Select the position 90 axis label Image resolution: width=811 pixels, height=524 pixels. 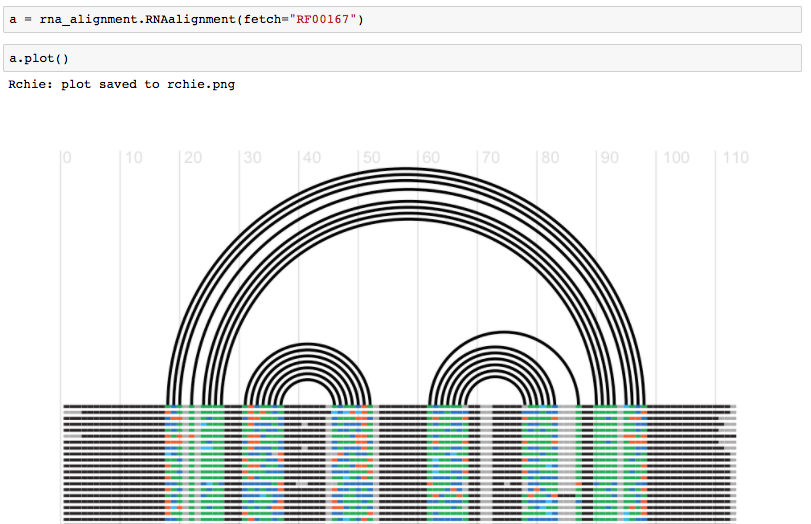(608, 158)
